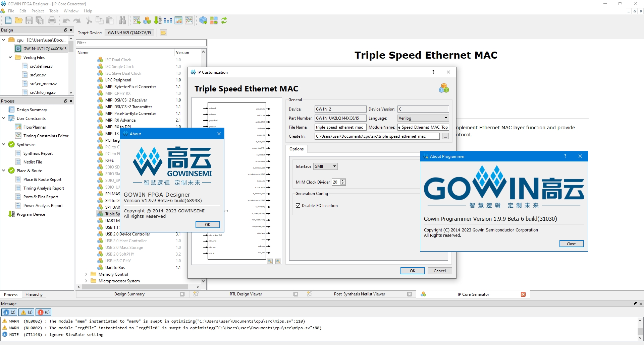Click OK in the About dialog
The height and width of the screenshot is (345, 644).
click(x=208, y=224)
